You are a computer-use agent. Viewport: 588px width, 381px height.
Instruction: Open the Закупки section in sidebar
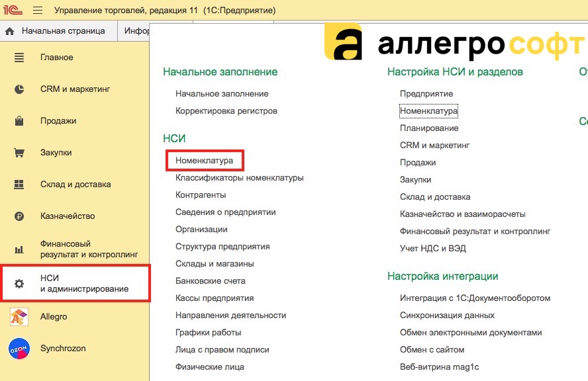click(x=56, y=153)
